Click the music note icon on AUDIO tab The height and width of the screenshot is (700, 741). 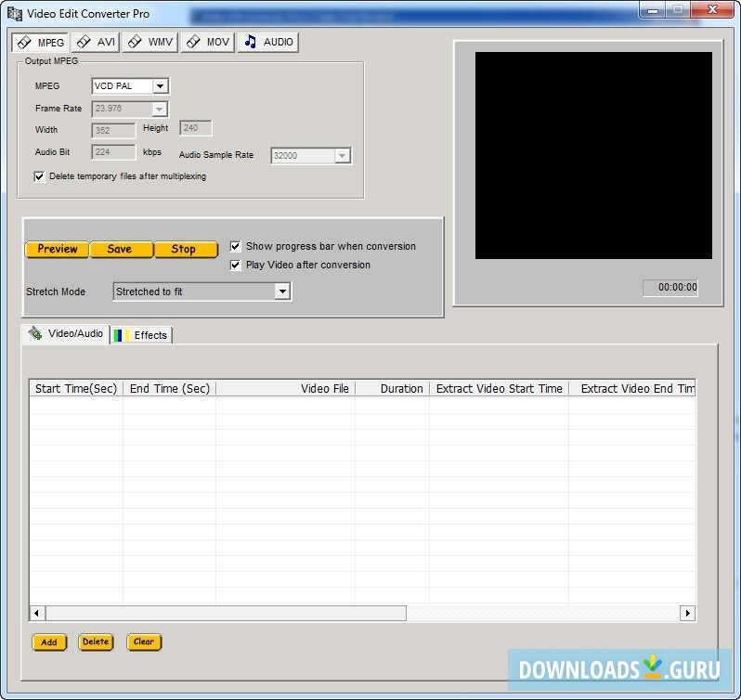(x=251, y=42)
